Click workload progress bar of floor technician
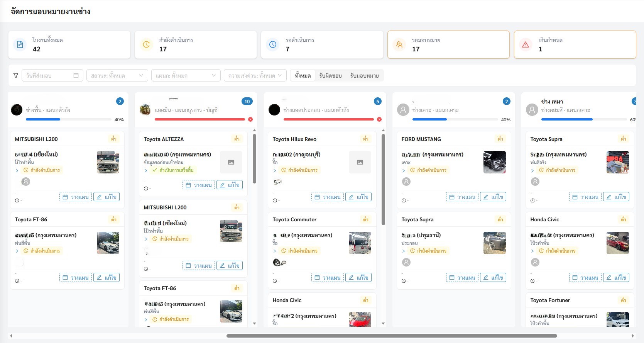 69,119
